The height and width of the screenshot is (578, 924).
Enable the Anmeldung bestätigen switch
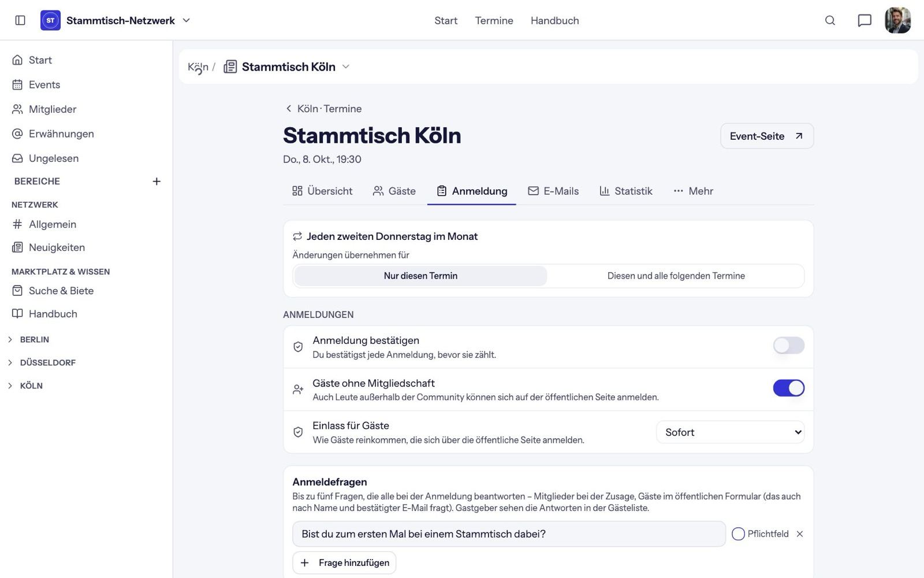click(x=789, y=346)
